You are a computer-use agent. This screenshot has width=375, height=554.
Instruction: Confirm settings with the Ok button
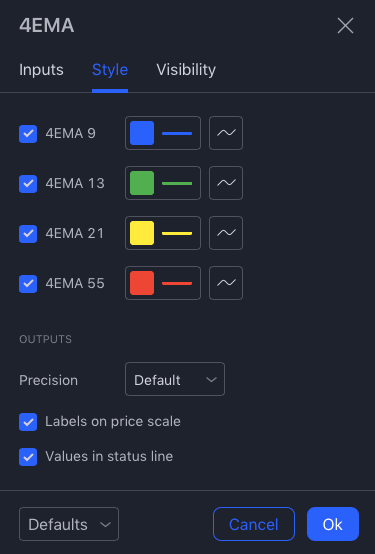click(x=333, y=524)
